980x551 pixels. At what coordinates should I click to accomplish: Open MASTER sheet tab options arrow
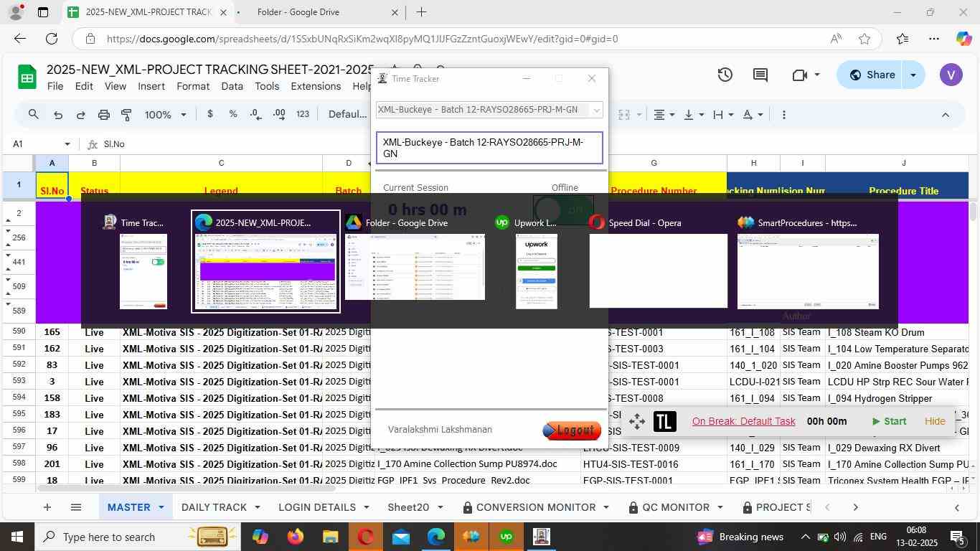[x=161, y=507]
